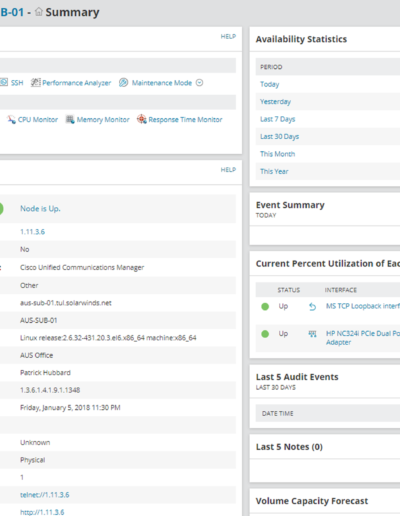Select Last 30 Days availability period
This screenshot has width=400, height=516.
279,136
